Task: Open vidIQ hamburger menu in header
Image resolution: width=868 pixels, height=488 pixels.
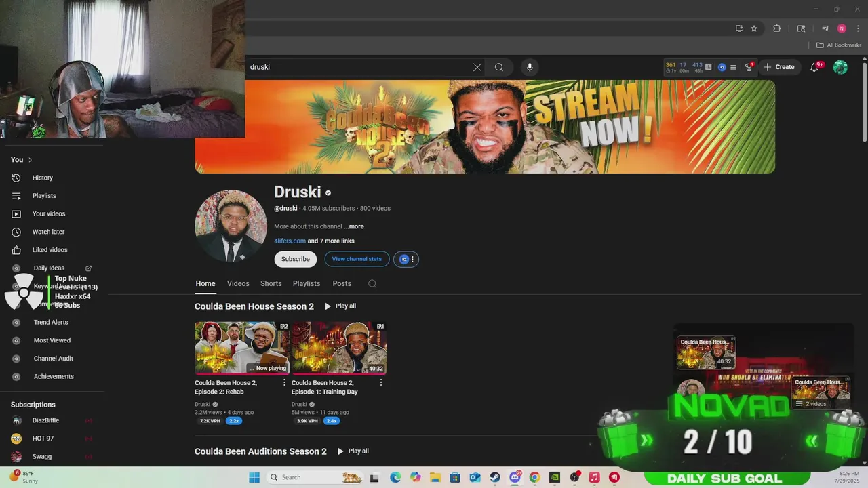Action: click(x=733, y=67)
